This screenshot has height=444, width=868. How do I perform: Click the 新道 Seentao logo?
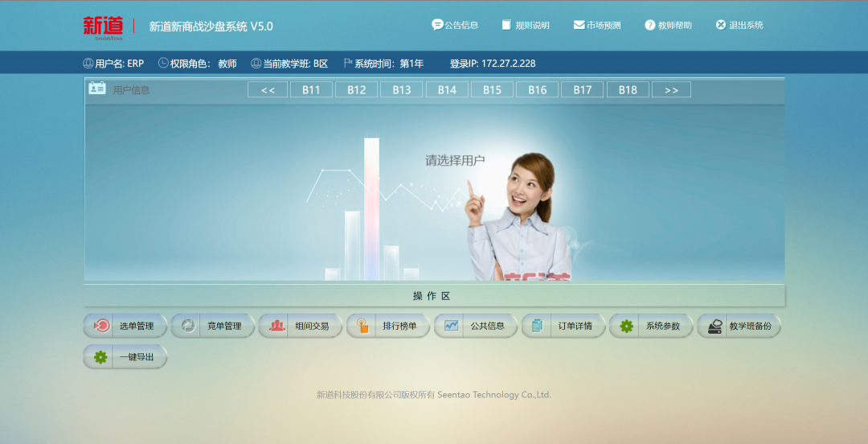(x=103, y=27)
